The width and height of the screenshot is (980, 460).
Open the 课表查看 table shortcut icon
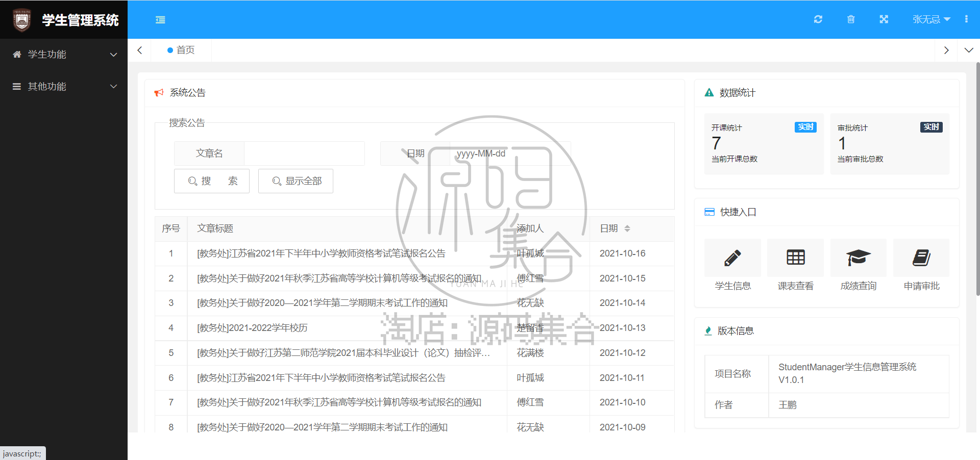[x=795, y=258]
